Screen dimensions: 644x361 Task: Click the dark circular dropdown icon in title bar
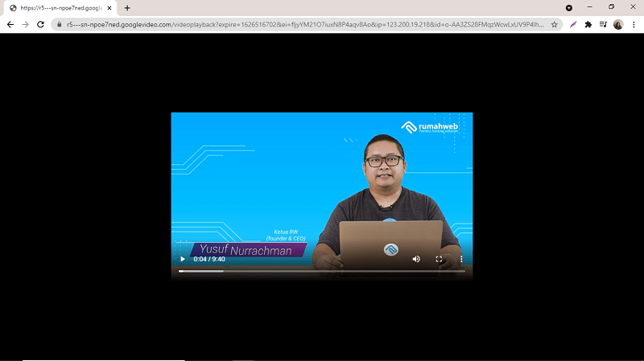coord(569,8)
